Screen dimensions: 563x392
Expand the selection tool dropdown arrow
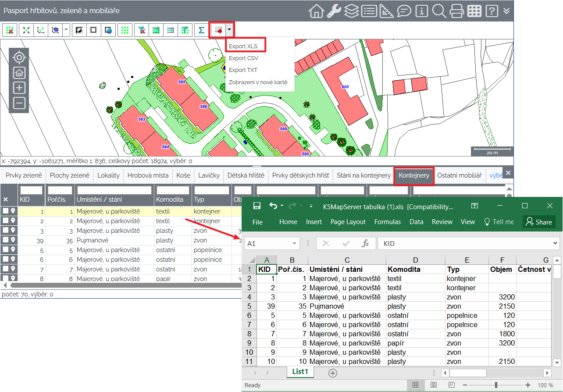(66, 30)
